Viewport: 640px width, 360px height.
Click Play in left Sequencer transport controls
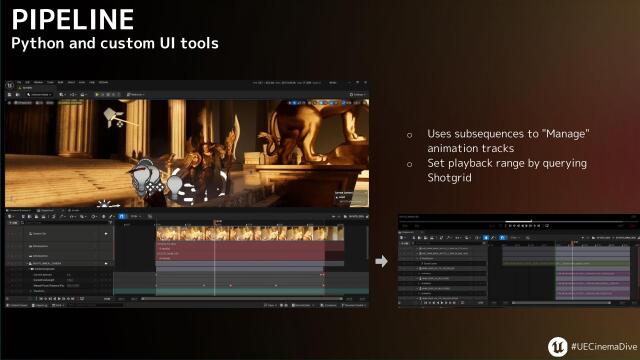59,299
